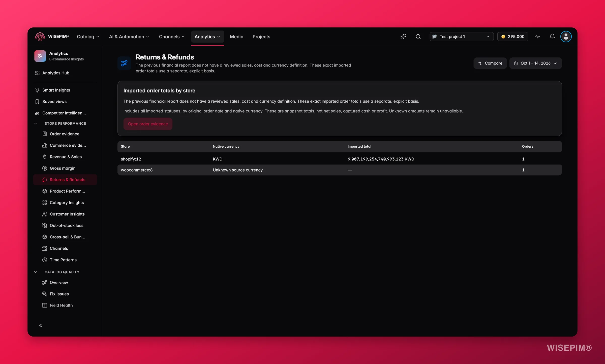The image size is (605, 364).
Task: Click the Saved views bookmark icon
Action: (37, 102)
